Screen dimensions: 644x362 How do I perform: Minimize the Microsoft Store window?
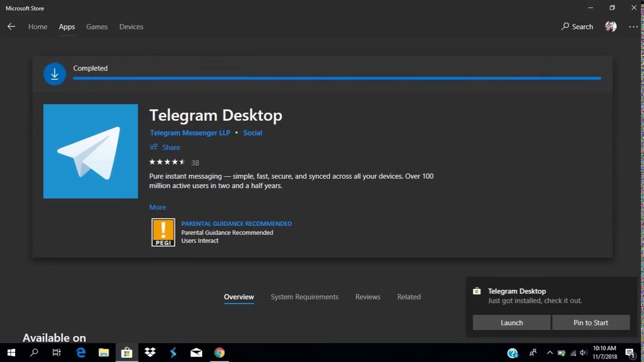click(x=590, y=8)
